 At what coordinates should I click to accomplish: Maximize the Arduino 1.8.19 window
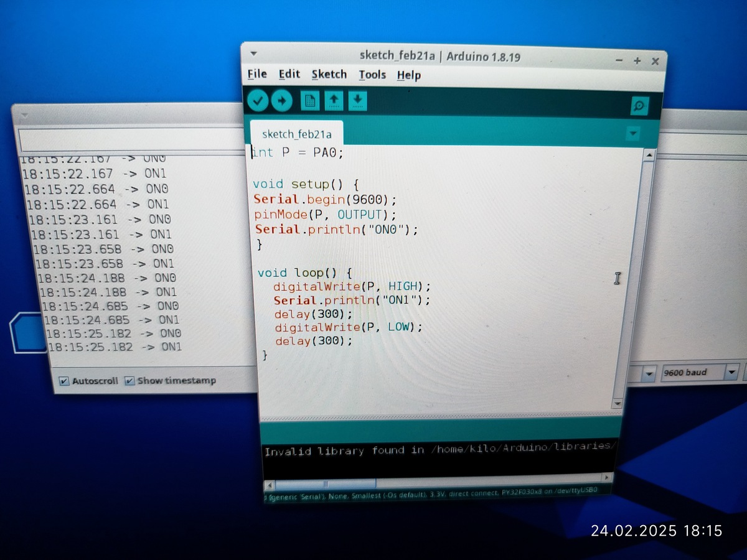[x=637, y=60]
